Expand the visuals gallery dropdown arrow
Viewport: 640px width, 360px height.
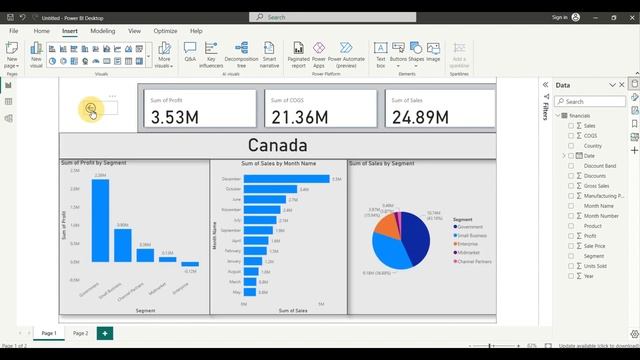click(149, 57)
